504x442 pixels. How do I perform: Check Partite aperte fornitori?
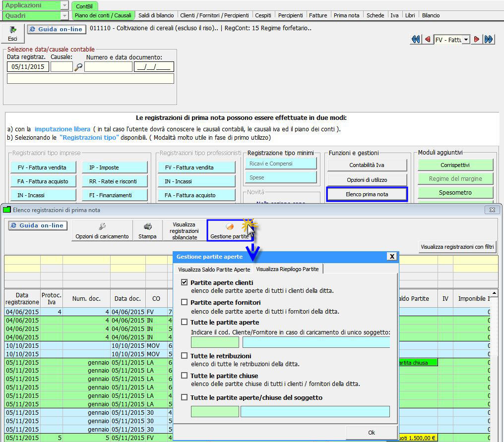(184, 302)
